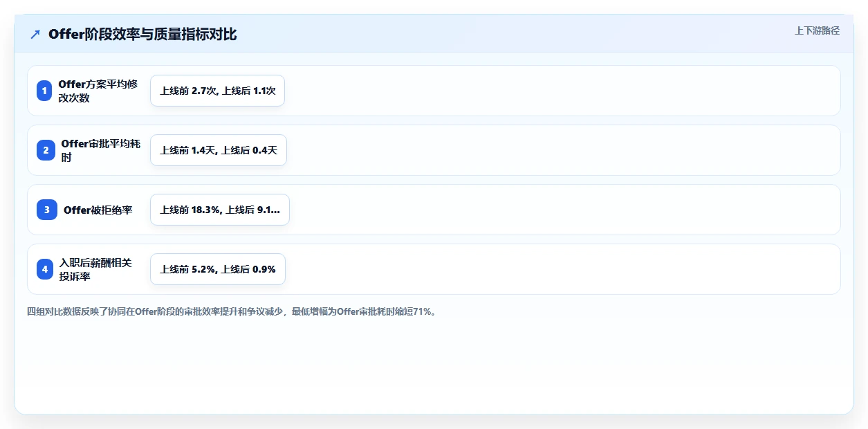The height and width of the screenshot is (429, 868).
Task: Click the trend arrow icon beside the title
Action: tap(35, 34)
